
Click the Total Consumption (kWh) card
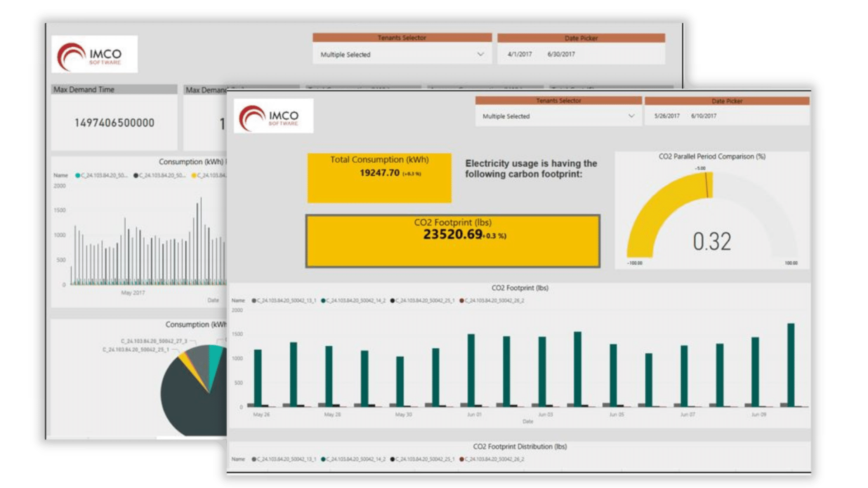[x=380, y=177]
